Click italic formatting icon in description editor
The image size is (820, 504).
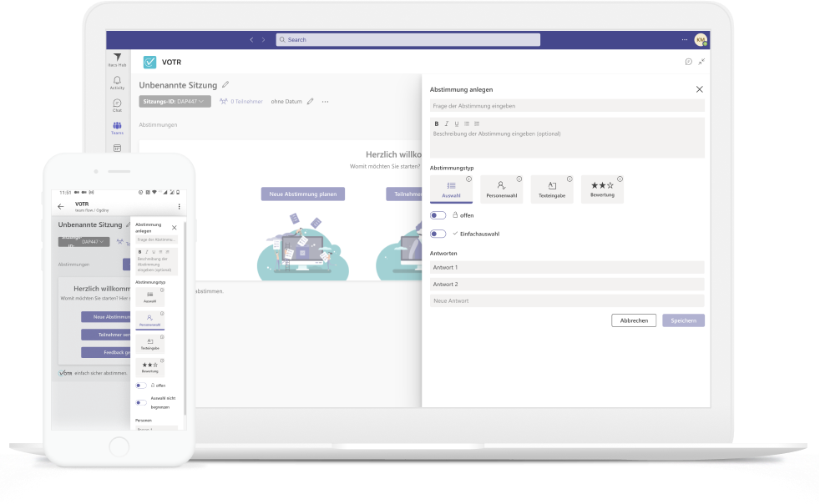[x=446, y=123]
